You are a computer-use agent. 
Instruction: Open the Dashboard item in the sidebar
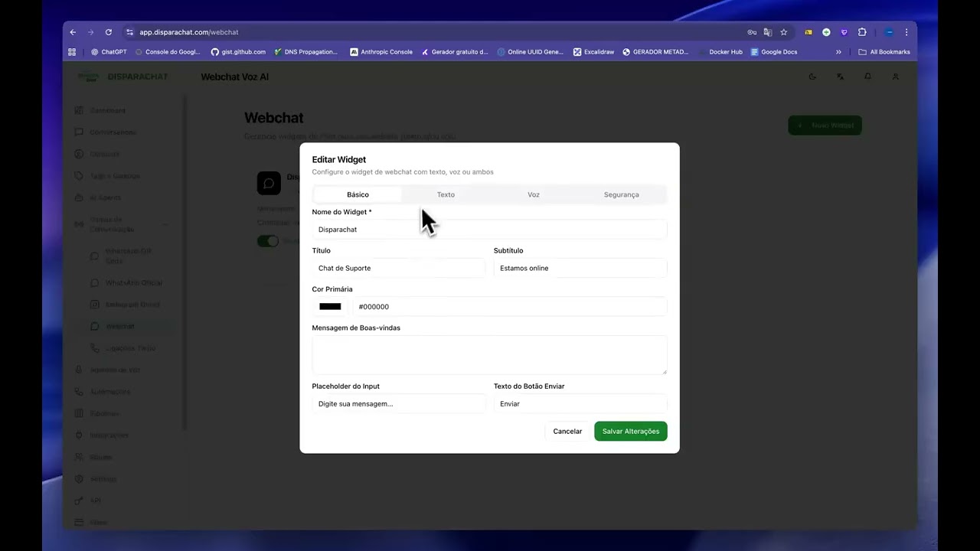107,110
